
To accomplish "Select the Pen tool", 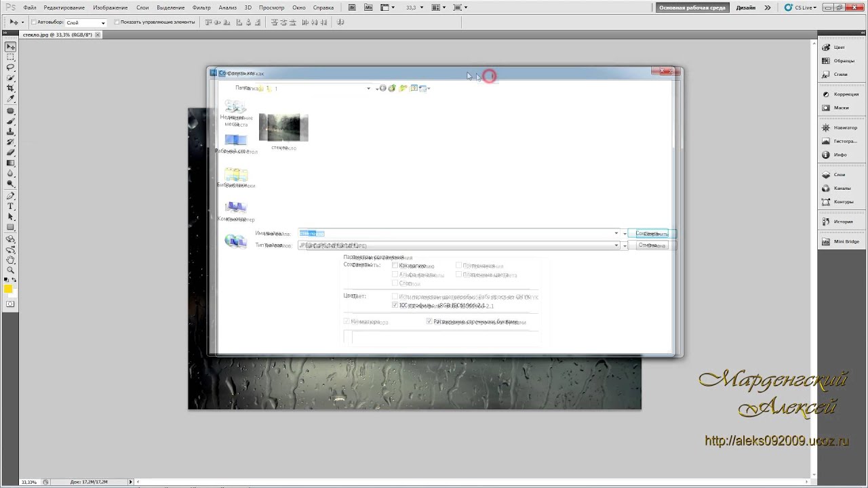I will pos(10,195).
